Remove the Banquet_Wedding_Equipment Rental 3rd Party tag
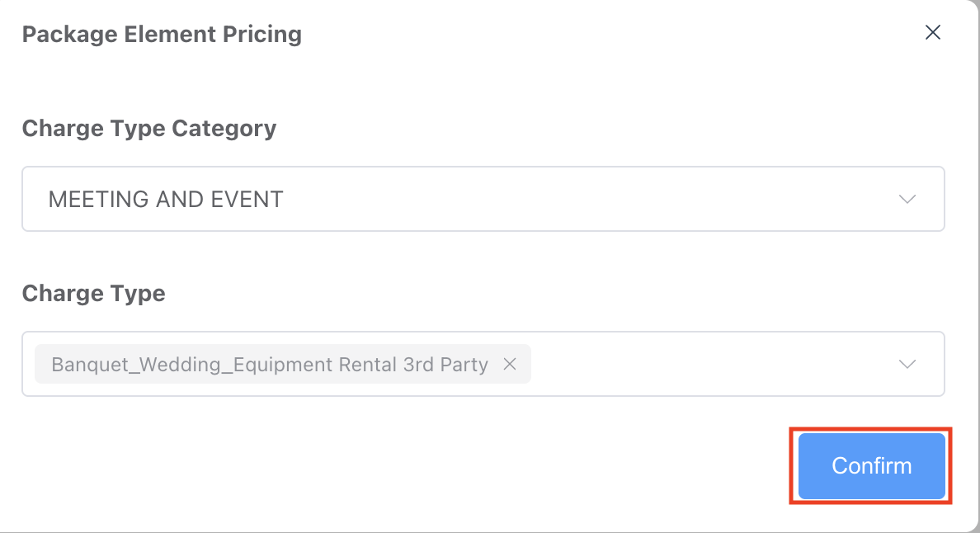 510,364
